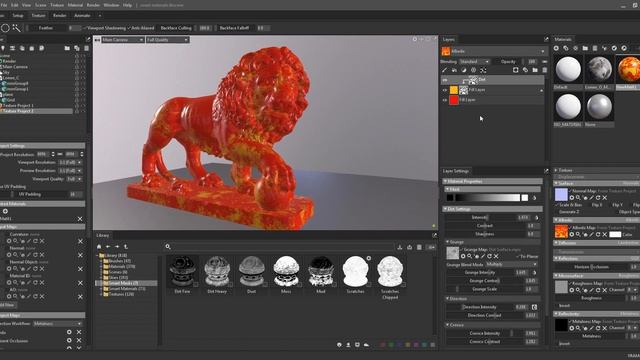Click the add mask icon in Layers toolbar
Screen dimensions: 640x360
click(x=516, y=70)
